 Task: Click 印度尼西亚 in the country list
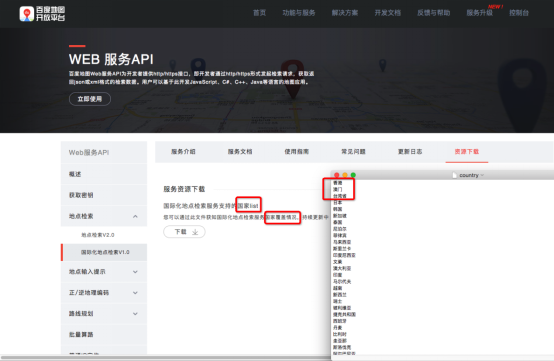(x=344, y=255)
